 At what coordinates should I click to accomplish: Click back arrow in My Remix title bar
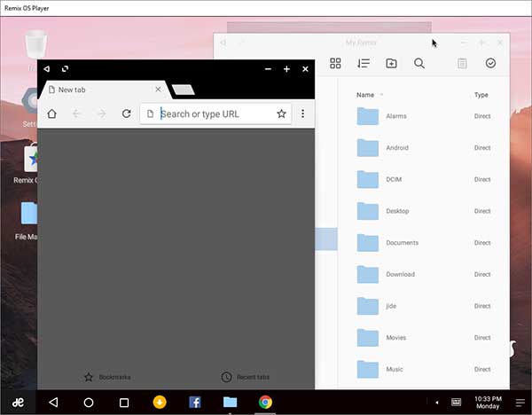tap(223, 43)
